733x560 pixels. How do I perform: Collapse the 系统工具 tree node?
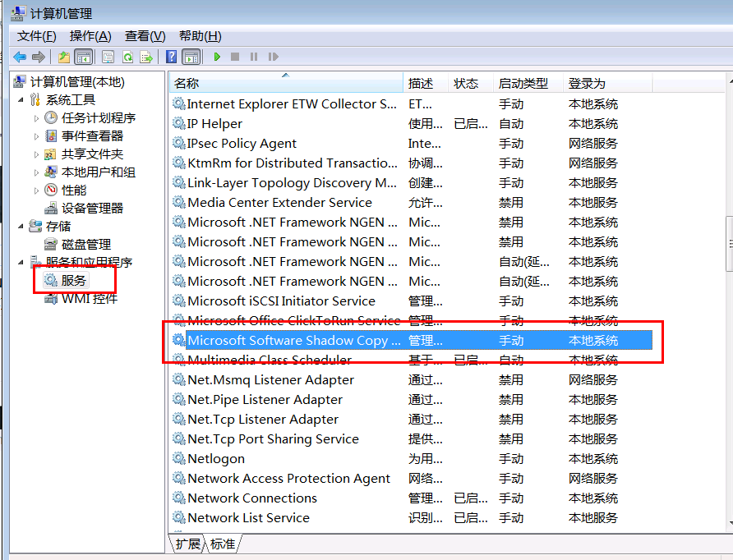tap(21, 99)
